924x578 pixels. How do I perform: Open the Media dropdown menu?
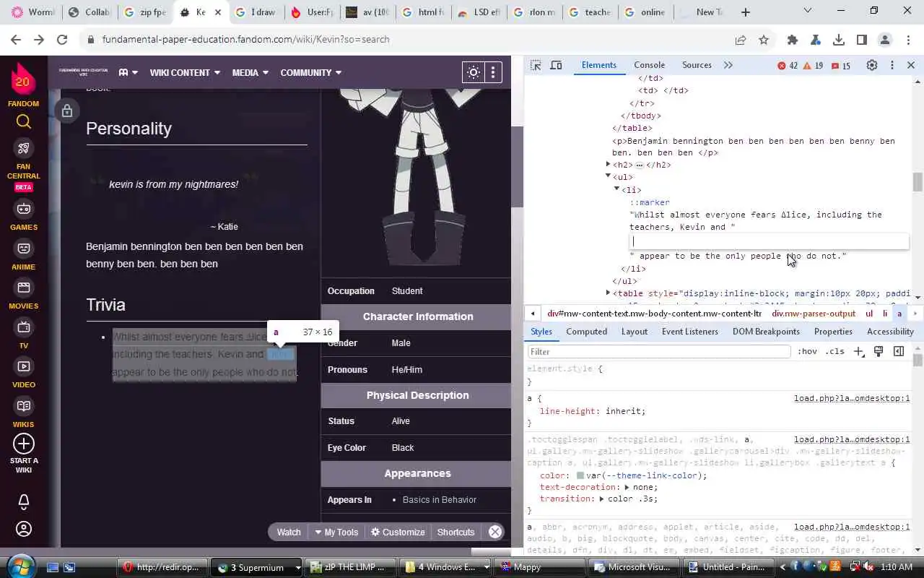[x=250, y=72]
